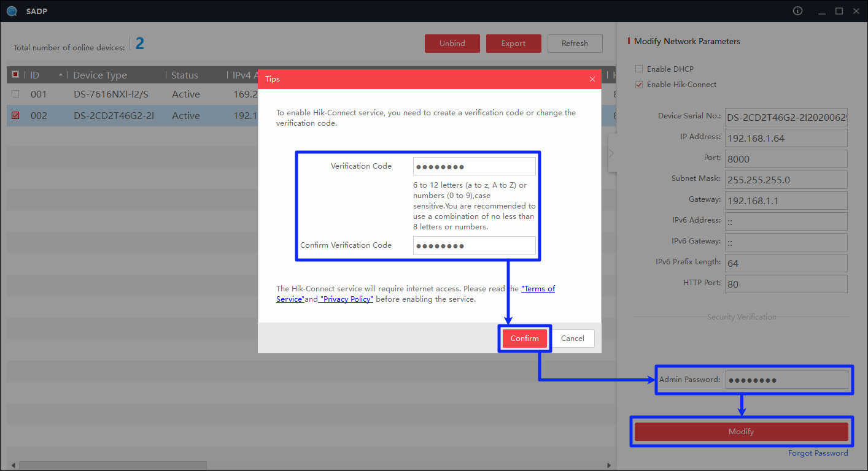Click the Export button
The height and width of the screenshot is (471, 868).
(513, 44)
